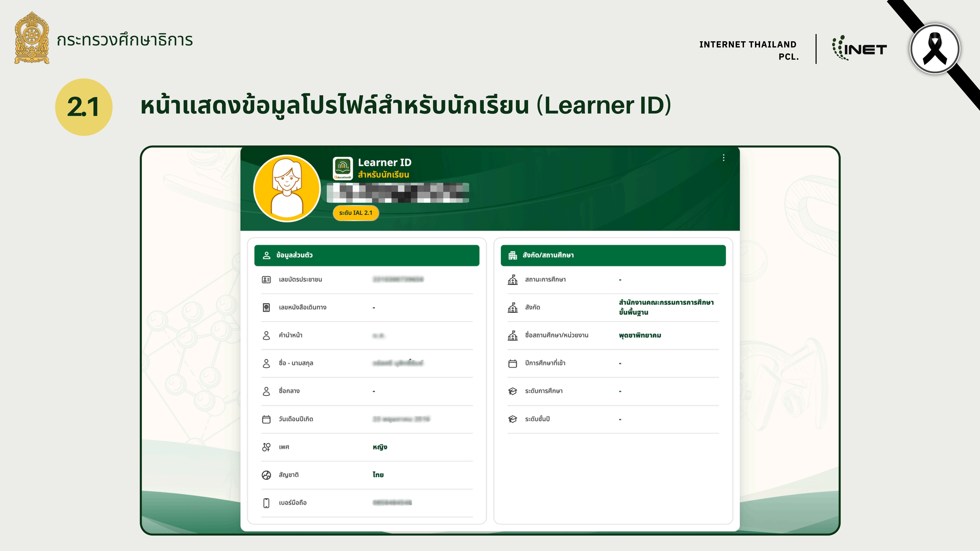This screenshot has height=551, width=980.
Task: Click the กระทรวงศึกษาธิการ title text
Action: 125,40
